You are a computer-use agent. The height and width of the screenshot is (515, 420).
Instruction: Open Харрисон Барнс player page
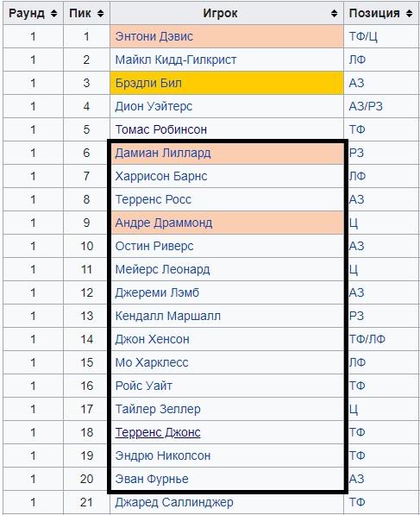point(161,176)
